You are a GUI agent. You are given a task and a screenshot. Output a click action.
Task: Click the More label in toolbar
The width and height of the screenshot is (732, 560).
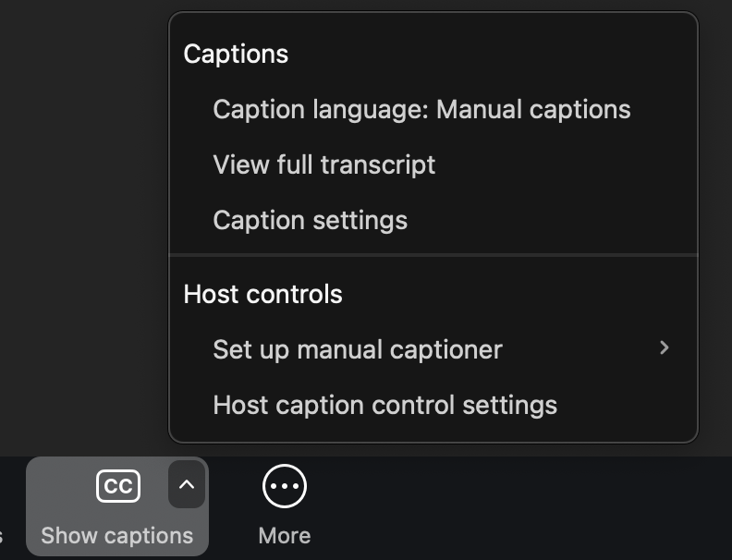pyautogui.click(x=285, y=535)
